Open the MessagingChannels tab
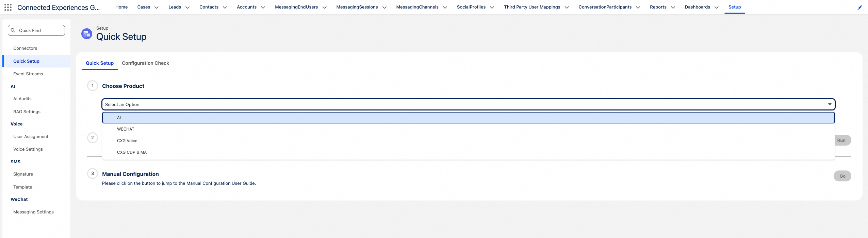 click(417, 7)
